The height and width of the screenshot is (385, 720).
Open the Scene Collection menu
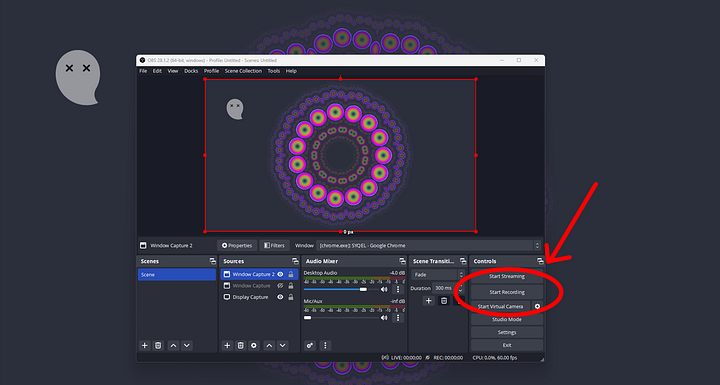click(x=243, y=71)
